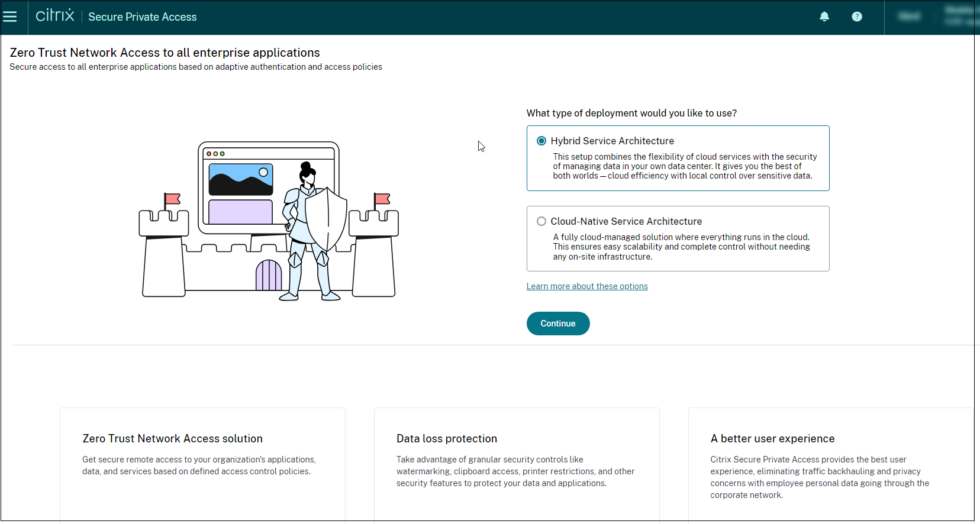Open Learn more about these options link
The width and height of the screenshot is (980, 524).
(x=587, y=286)
